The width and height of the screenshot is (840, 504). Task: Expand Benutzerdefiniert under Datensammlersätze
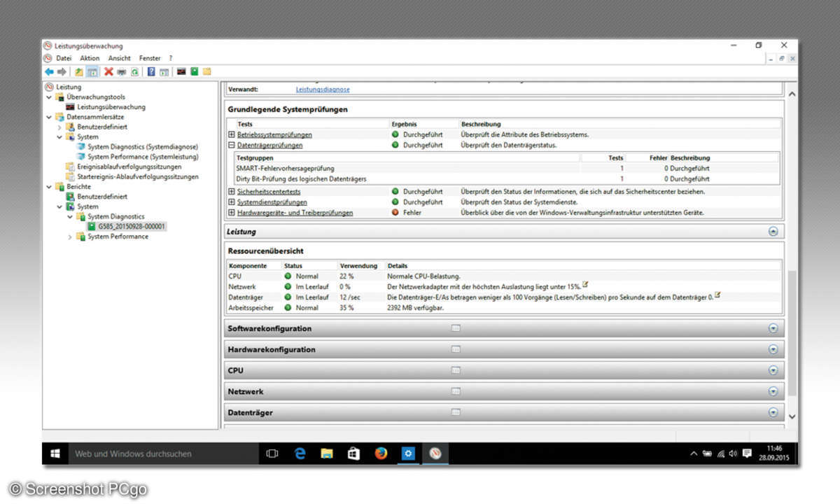click(x=59, y=127)
